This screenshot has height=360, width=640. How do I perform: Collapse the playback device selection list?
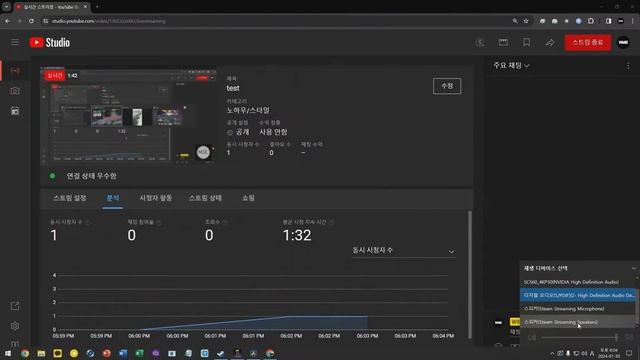click(633, 268)
